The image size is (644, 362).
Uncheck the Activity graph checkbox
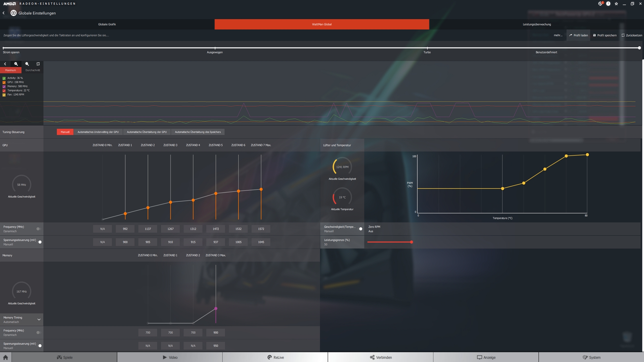click(4, 78)
